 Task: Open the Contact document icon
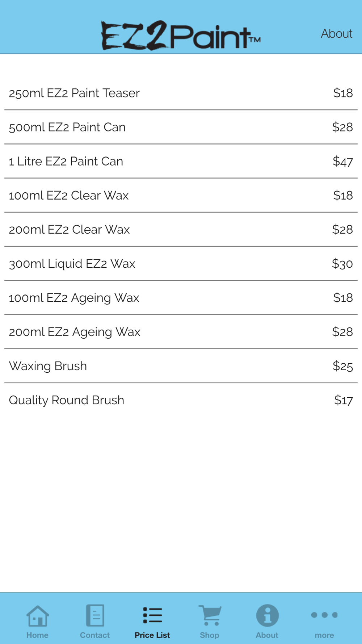point(95,615)
